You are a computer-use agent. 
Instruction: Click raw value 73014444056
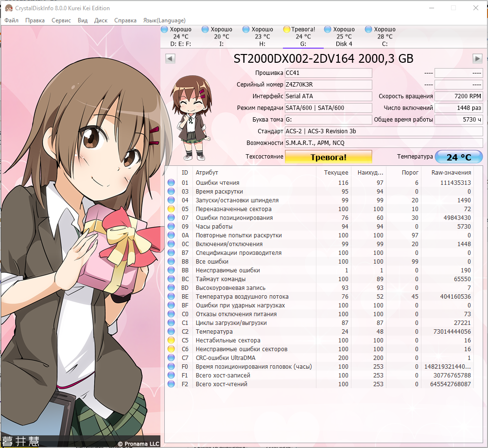(x=452, y=331)
